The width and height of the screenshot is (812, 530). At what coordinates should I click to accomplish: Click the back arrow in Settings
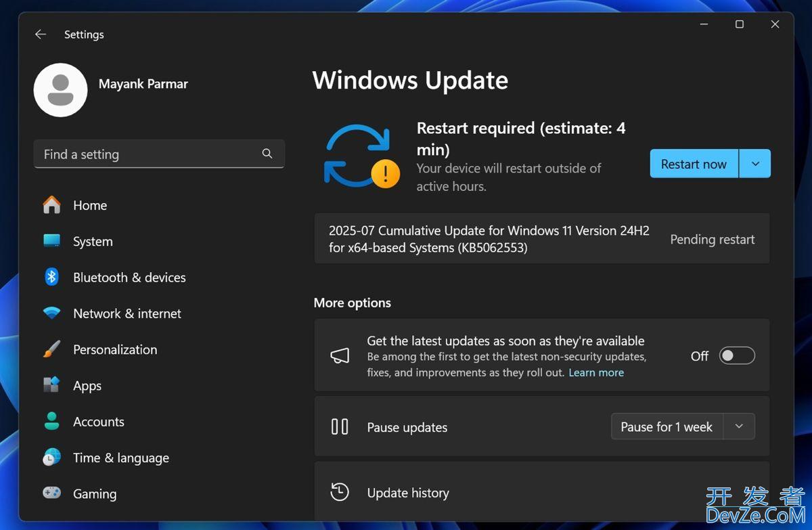click(41, 34)
